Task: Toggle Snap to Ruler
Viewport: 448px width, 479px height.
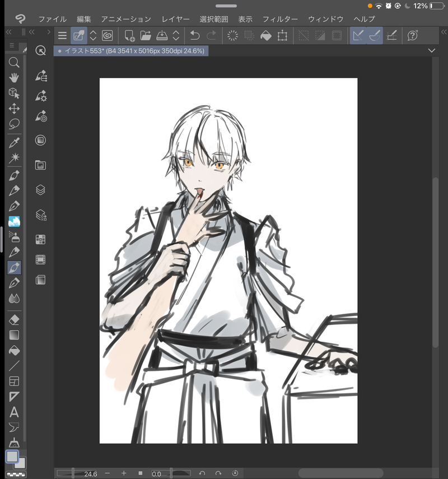Action: pos(358,36)
